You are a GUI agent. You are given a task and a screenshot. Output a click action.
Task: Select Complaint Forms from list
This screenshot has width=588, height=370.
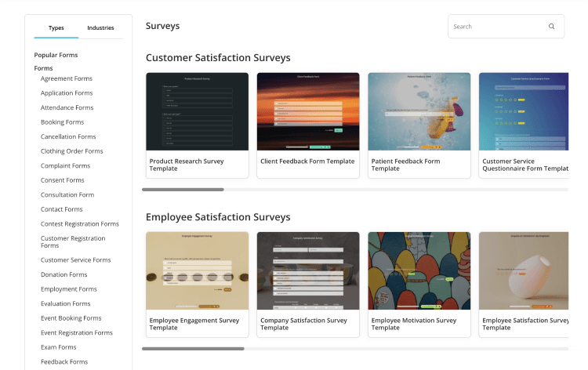coord(65,166)
